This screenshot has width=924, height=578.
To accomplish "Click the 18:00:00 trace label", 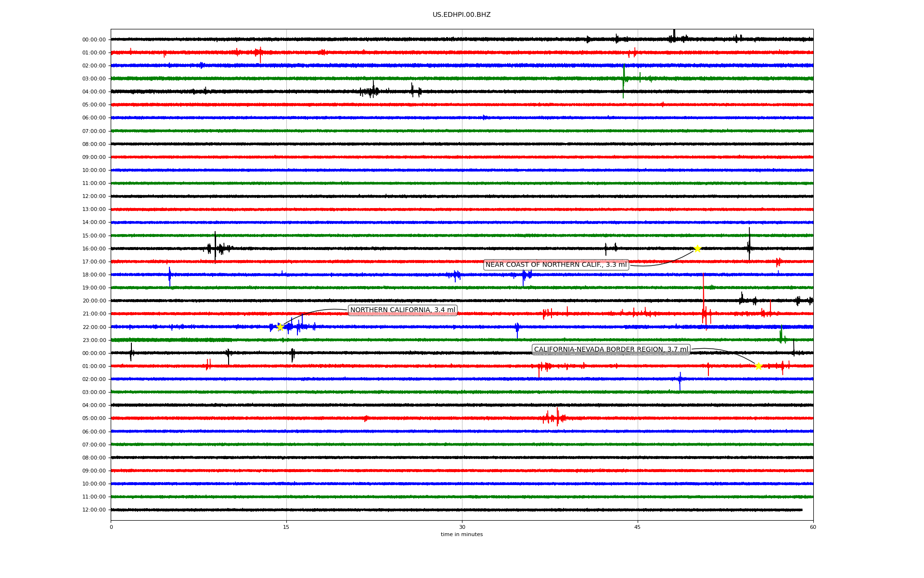I will [x=94, y=275].
